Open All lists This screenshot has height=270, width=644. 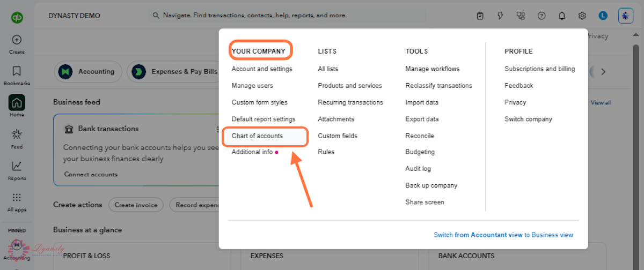pos(328,69)
